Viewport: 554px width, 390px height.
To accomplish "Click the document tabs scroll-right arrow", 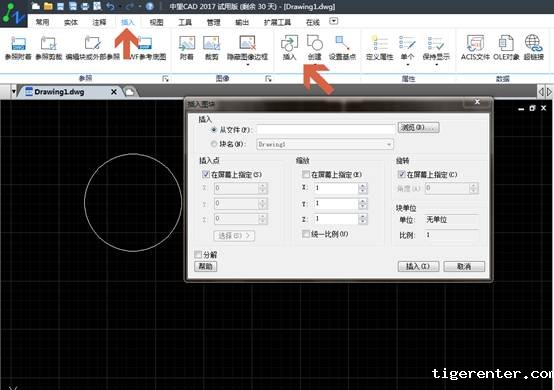I will click(549, 92).
